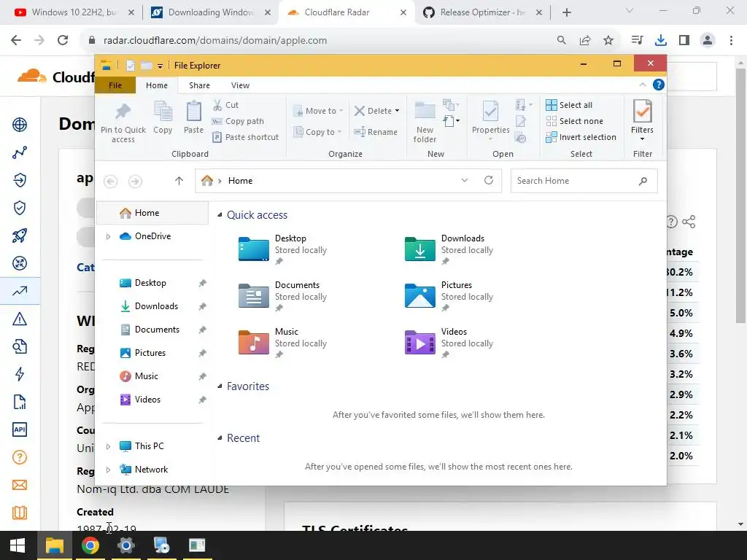Click Select all in the ribbon
This screenshot has width=747, height=560.
(569, 105)
